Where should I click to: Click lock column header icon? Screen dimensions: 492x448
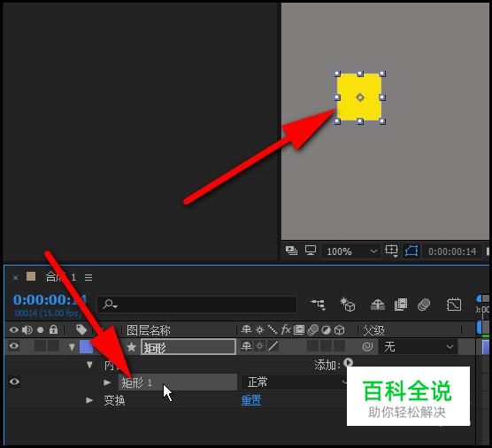pos(54,329)
